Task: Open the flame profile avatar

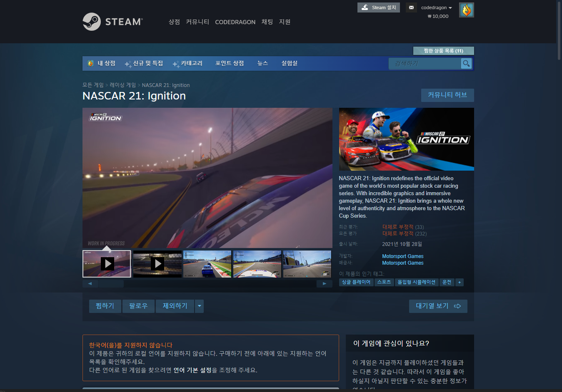Action: [466, 10]
